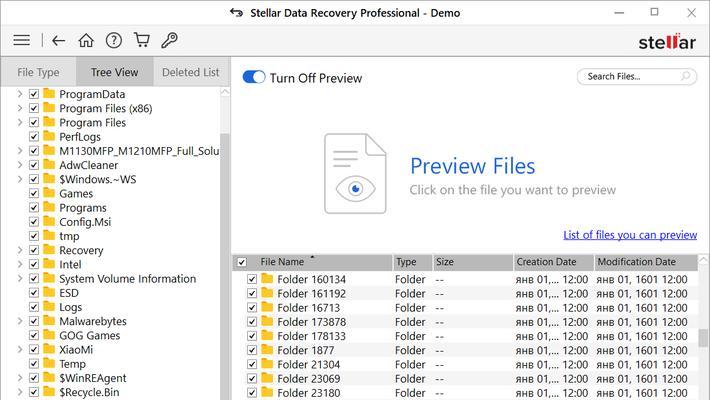Viewport: 710px width, 400px height.
Task: Expand the ProgramData tree node
Action: point(20,94)
